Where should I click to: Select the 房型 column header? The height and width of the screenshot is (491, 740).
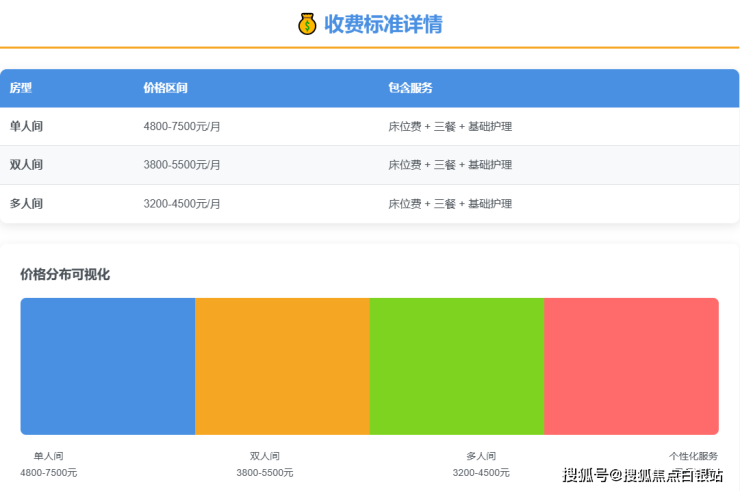point(21,88)
